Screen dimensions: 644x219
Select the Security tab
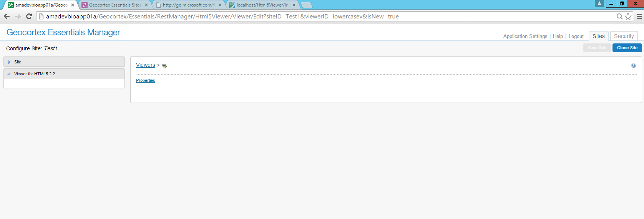point(624,36)
